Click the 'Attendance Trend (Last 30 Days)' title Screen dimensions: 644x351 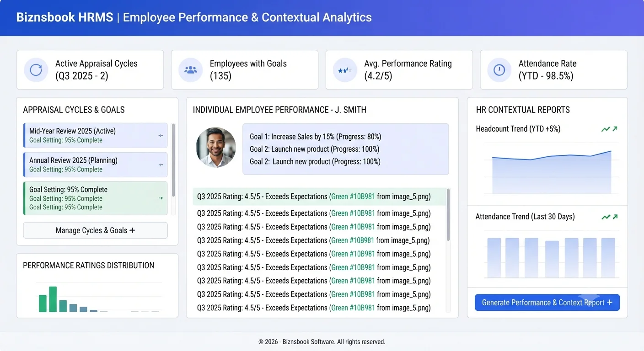coord(525,217)
